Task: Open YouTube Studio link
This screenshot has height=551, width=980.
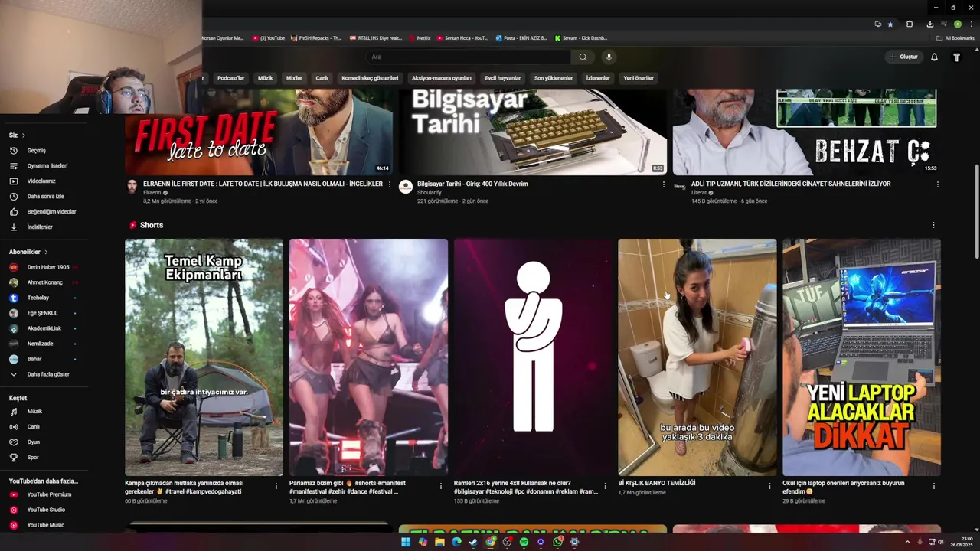Action: pos(44,510)
